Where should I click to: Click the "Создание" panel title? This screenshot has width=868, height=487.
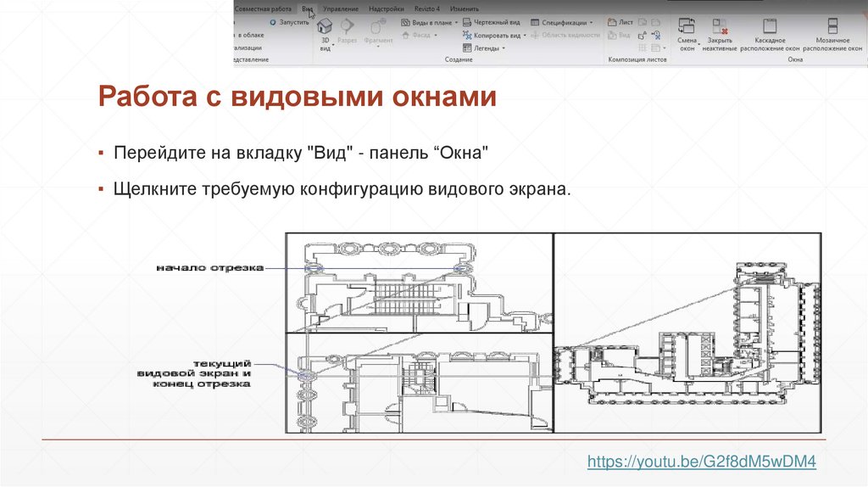(459, 59)
